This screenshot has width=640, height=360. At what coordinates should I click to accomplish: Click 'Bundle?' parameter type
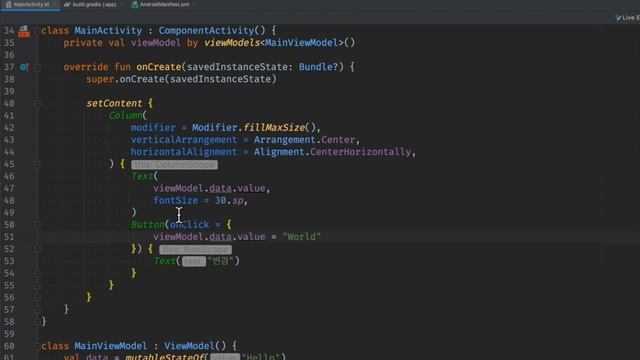(x=318, y=67)
